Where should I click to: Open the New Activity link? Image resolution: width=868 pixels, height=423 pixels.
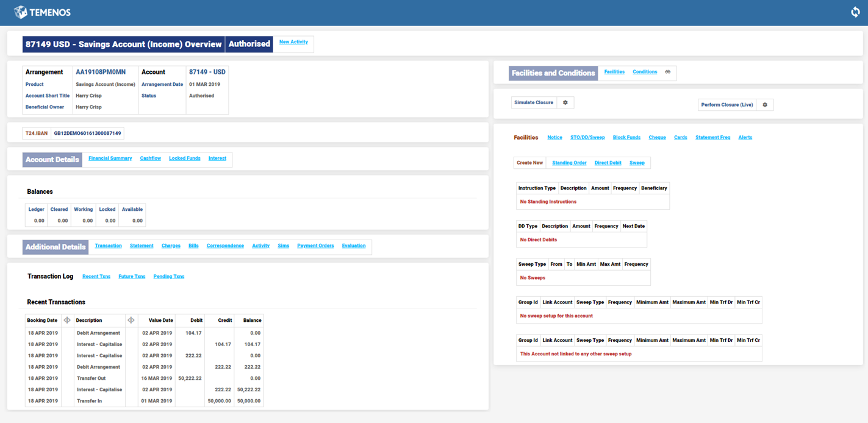click(293, 42)
